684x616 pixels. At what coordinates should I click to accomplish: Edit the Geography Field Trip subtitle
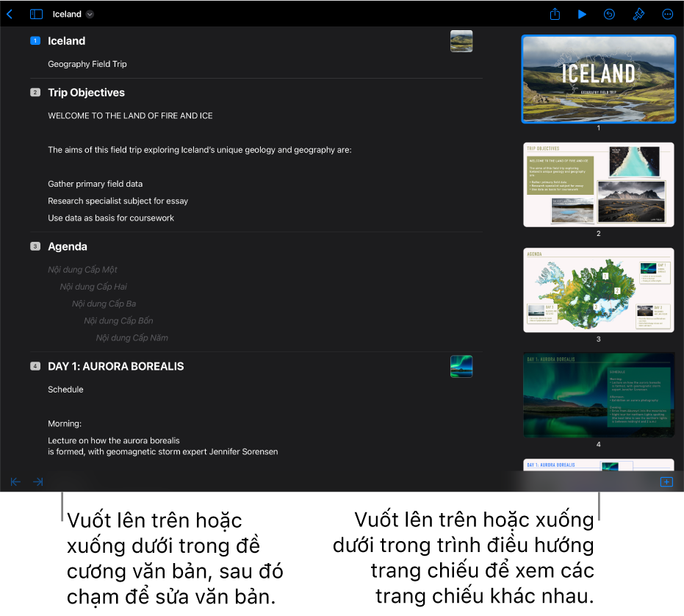tap(87, 64)
